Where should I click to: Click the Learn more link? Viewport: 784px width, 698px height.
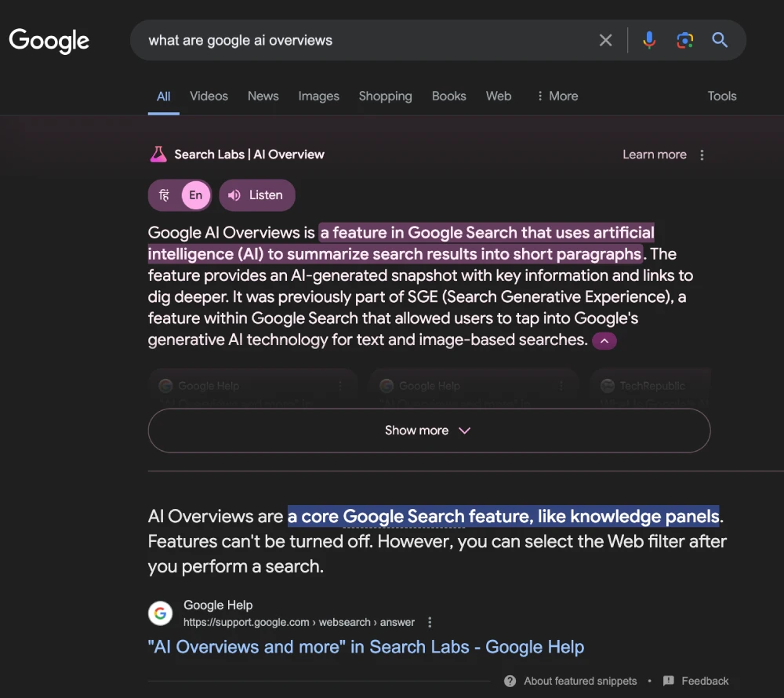(x=654, y=155)
